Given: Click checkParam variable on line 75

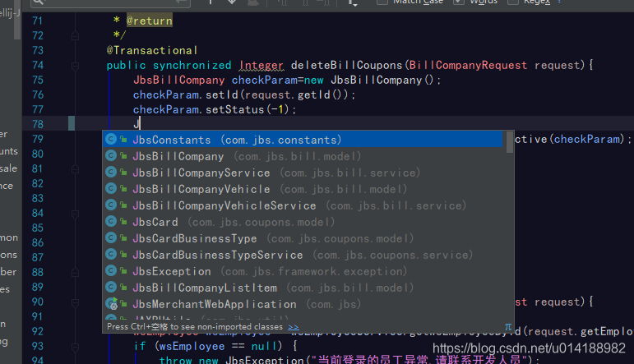Looking at the screenshot, I should point(265,80).
